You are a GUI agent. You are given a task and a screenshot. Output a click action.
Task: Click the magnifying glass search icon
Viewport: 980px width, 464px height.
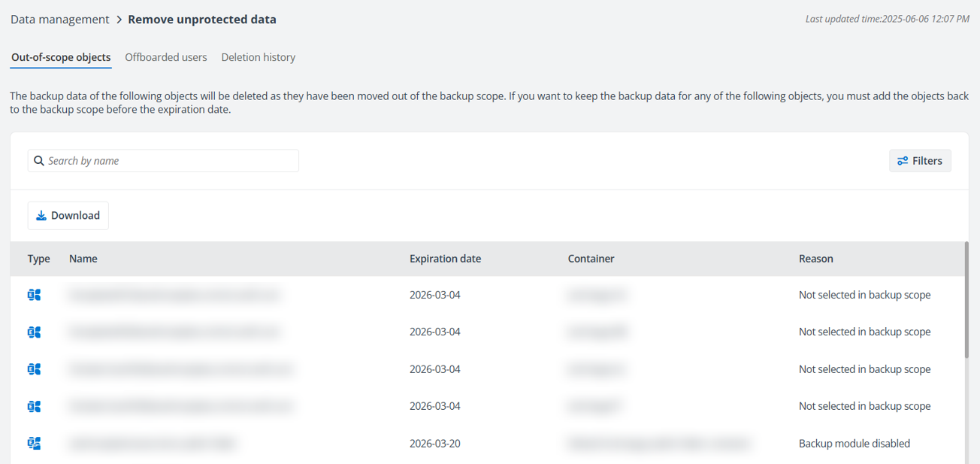39,161
